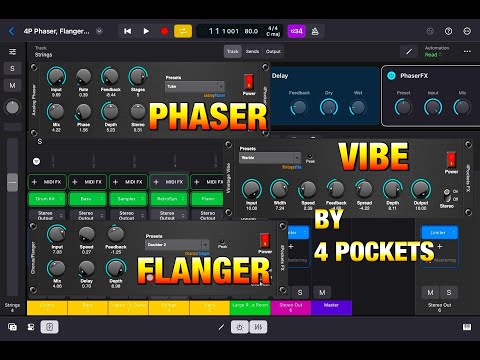Click the rewind to start button

127,31
